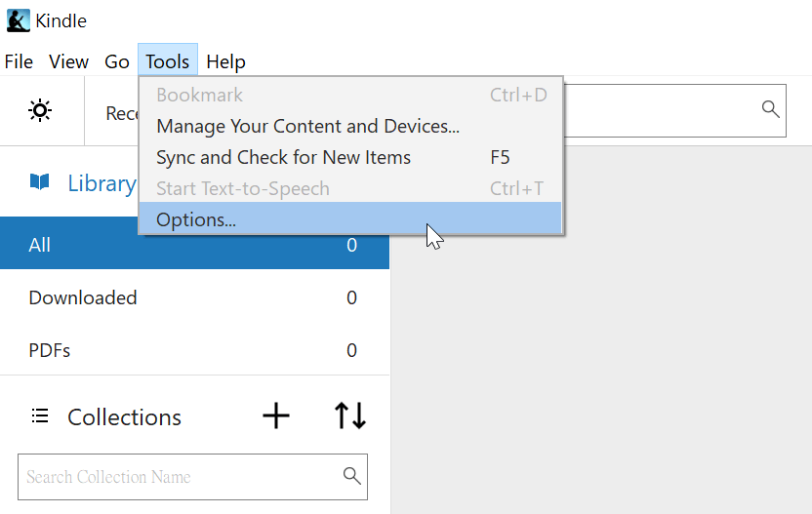The image size is (812, 514).
Task: Click the Kindle app logo icon
Action: 19,20
